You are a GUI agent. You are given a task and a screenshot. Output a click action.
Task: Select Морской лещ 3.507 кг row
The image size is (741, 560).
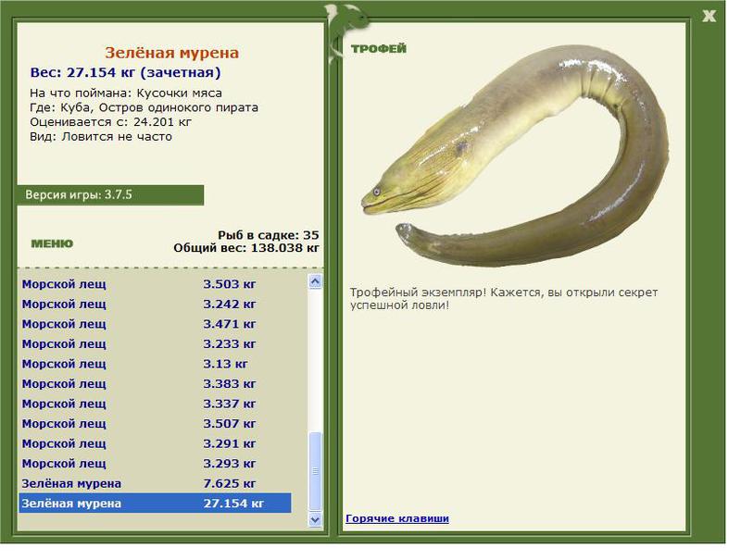tap(155, 424)
